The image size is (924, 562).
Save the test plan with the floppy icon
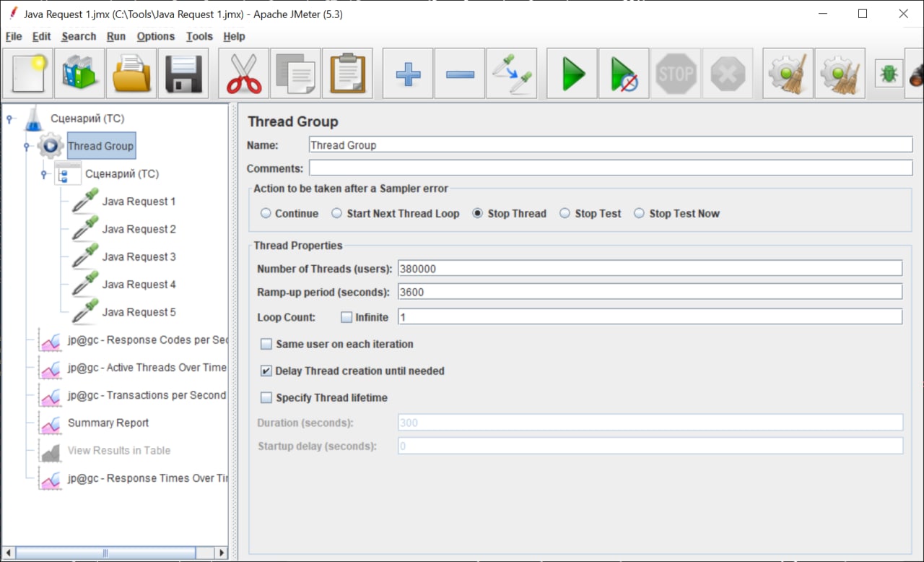click(x=183, y=73)
